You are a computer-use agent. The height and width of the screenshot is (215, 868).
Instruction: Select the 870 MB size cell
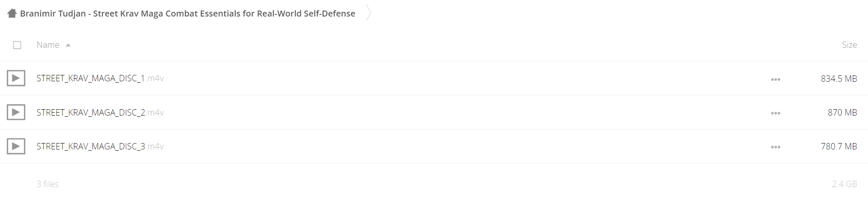pos(842,112)
